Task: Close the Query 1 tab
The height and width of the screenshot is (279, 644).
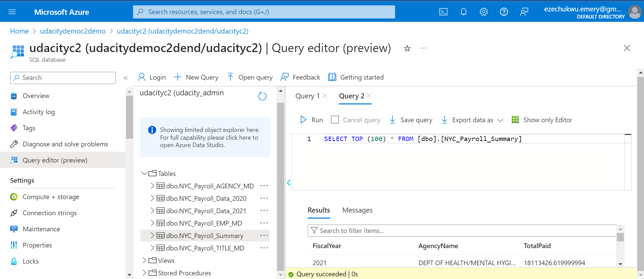Action: 325,96
